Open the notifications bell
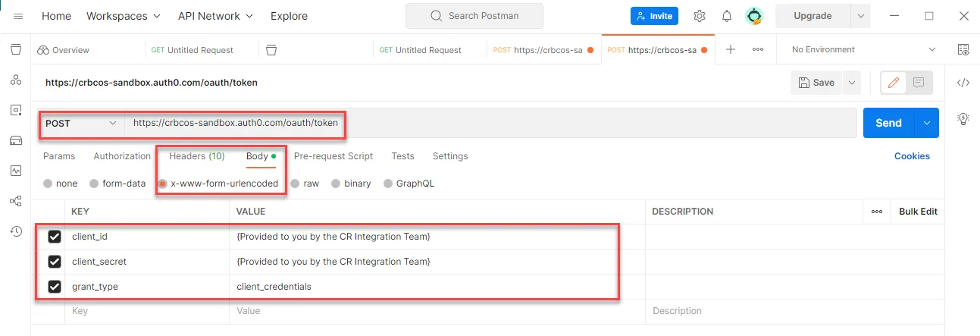 (727, 16)
